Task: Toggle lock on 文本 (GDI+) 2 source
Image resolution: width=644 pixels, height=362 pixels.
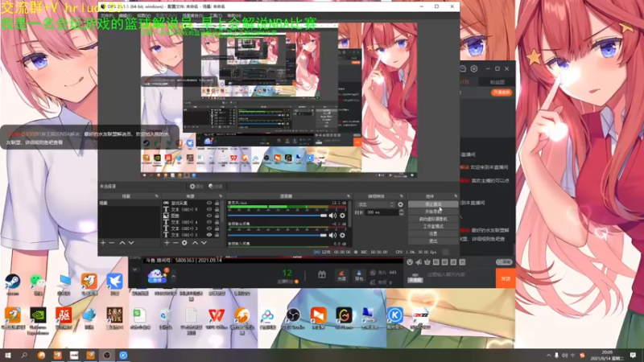Action: [x=217, y=235]
